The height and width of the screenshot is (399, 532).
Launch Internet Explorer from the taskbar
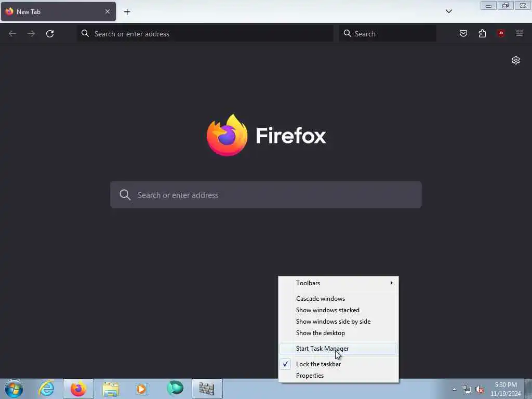click(x=46, y=389)
